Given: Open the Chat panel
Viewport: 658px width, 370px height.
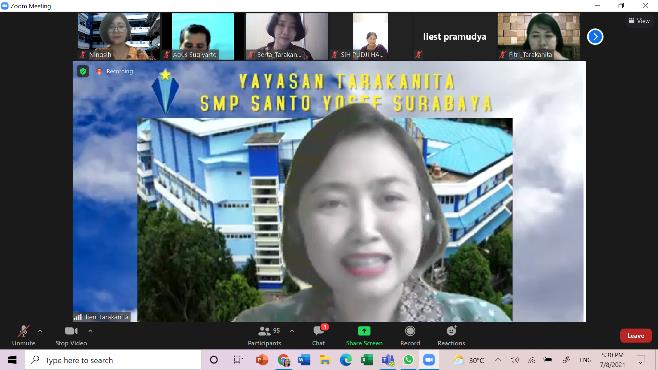Looking at the screenshot, I should [x=319, y=336].
